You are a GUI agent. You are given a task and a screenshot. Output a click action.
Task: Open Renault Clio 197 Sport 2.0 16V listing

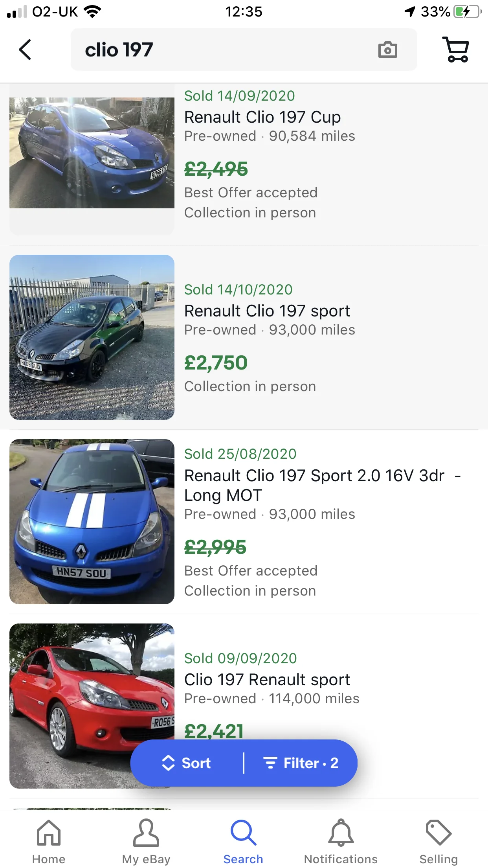pyautogui.click(x=322, y=485)
